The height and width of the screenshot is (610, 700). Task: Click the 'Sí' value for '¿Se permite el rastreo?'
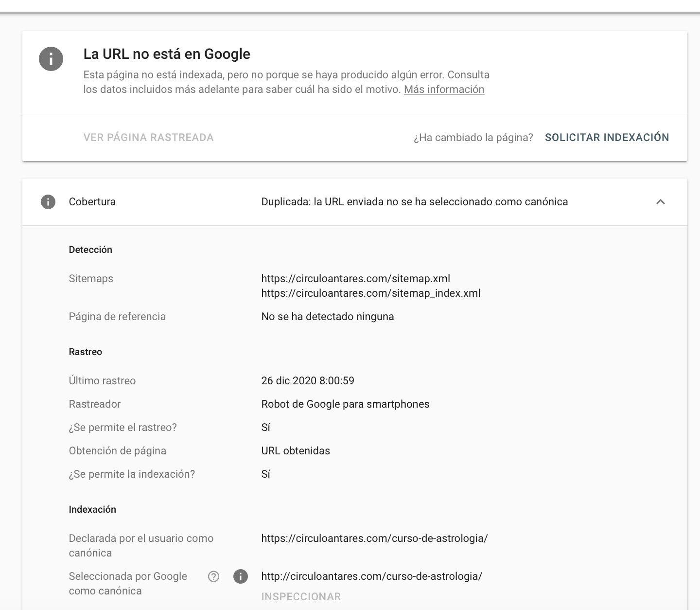tap(266, 428)
